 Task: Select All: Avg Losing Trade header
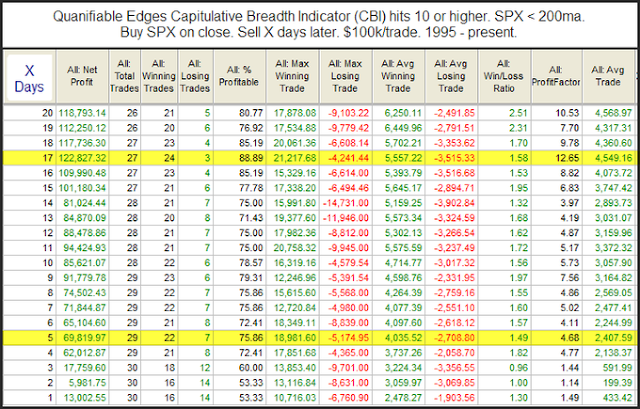(451, 76)
